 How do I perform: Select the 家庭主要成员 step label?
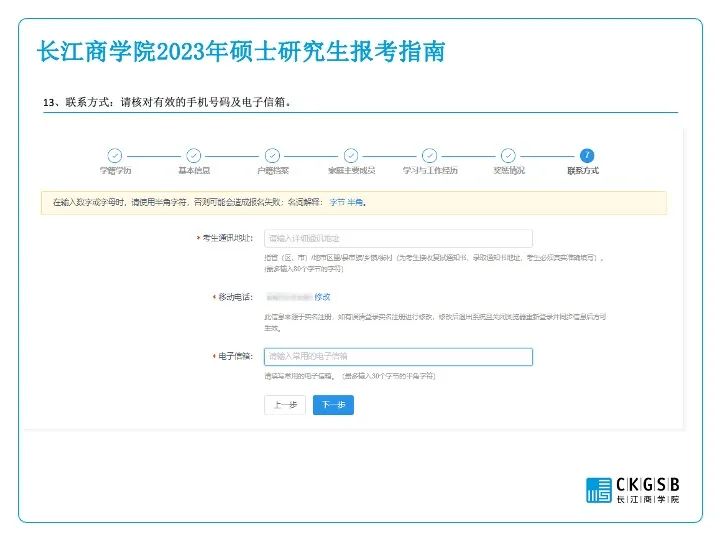click(x=351, y=171)
